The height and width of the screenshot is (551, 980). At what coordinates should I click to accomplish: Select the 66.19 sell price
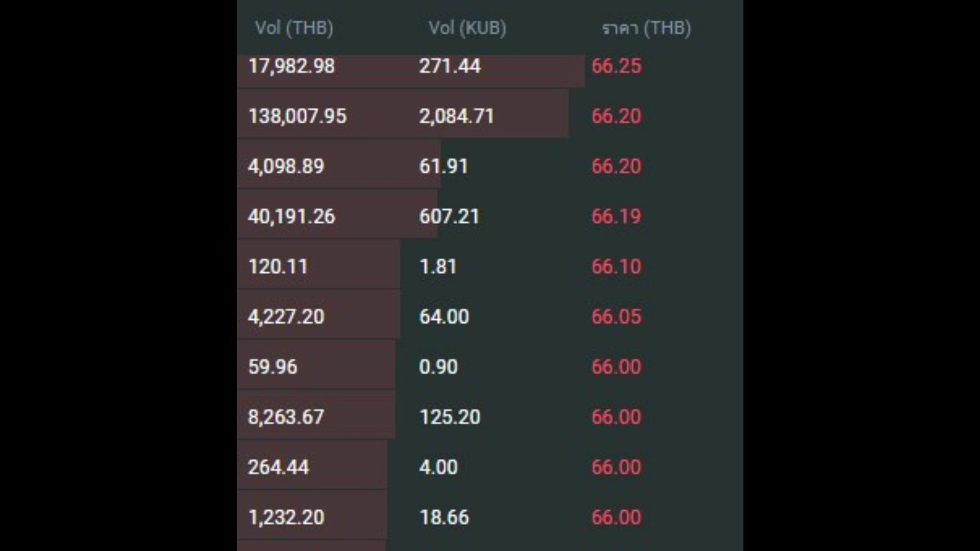pos(616,216)
